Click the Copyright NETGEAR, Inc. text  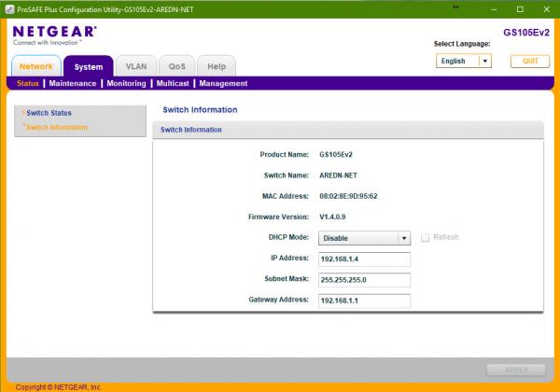[x=59, y=387]
